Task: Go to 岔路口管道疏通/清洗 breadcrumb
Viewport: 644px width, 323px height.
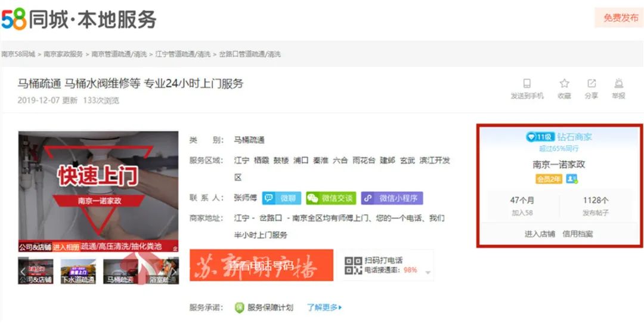Action: [250, 54]
